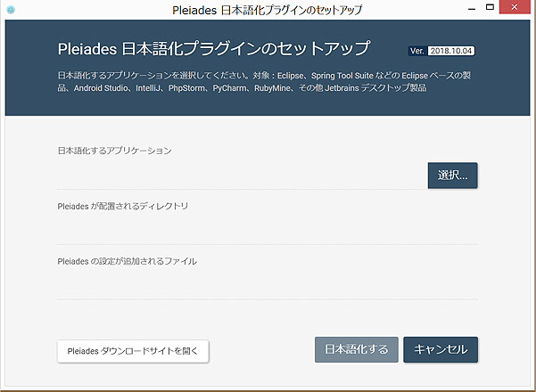Click the Pleiades app icon in title bar
Viewport: 536px width, 392px height.
pos(11,10)
